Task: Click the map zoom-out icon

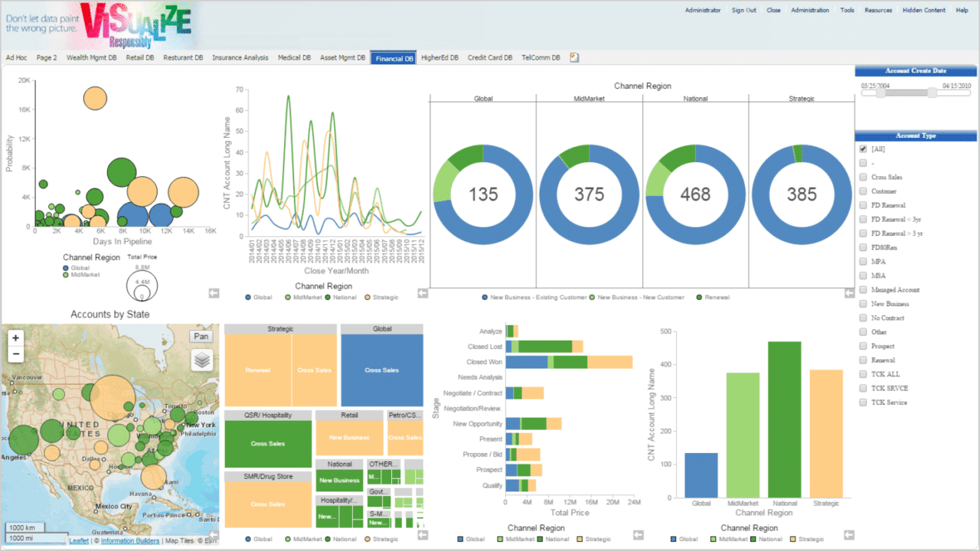Action: tap(15, 354)
